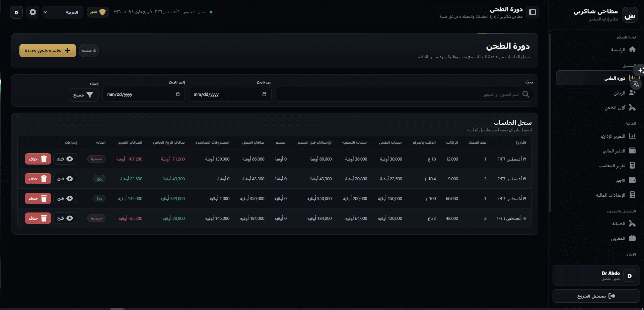Delete the session with net 22,500

38,179
